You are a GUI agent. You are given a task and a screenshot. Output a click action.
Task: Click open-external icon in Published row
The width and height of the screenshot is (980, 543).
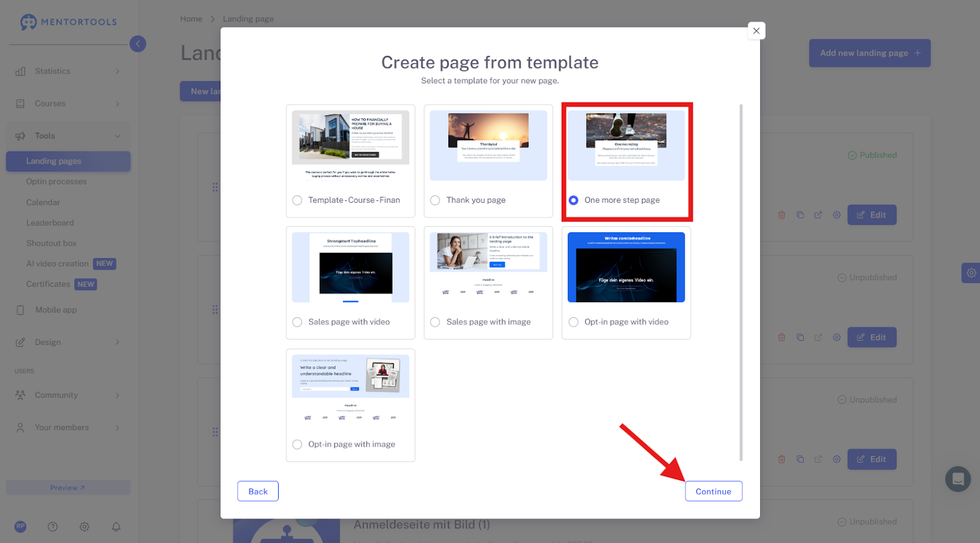(818, 215)
